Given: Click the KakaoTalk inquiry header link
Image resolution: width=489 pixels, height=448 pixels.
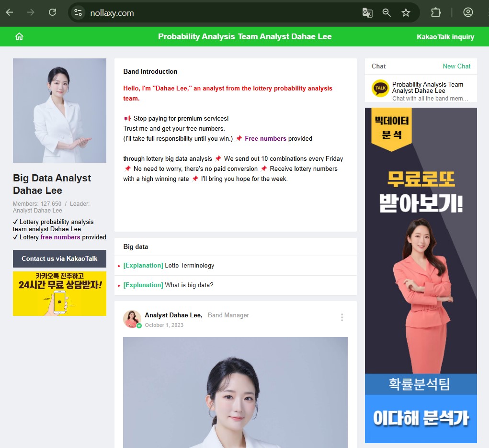Looking at the screenshot, I should 445,37.
